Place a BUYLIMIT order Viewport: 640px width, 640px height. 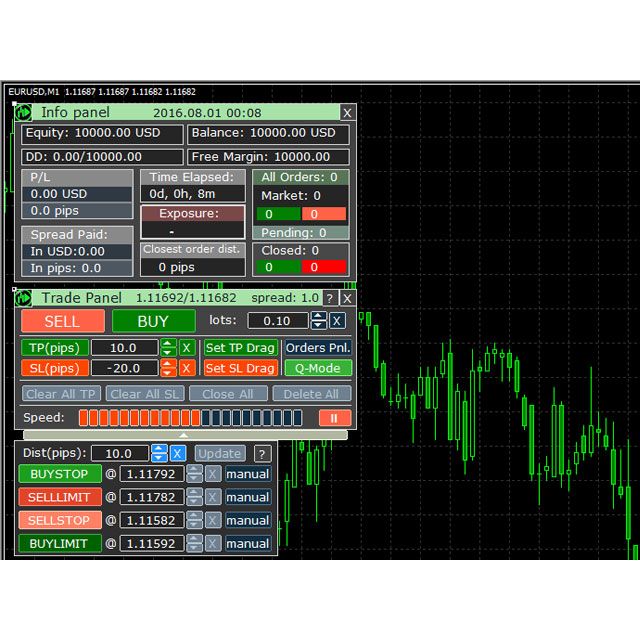click(x=60, y=544)
